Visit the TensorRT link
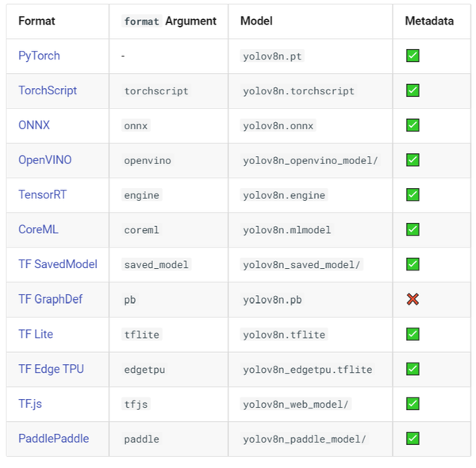 [x=43, y=194]
